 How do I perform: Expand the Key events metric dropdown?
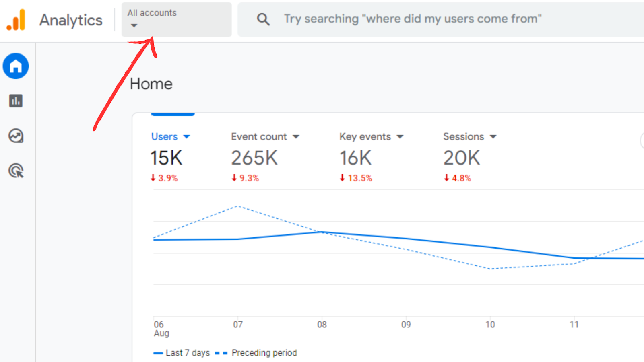click(x=400, y=137)
